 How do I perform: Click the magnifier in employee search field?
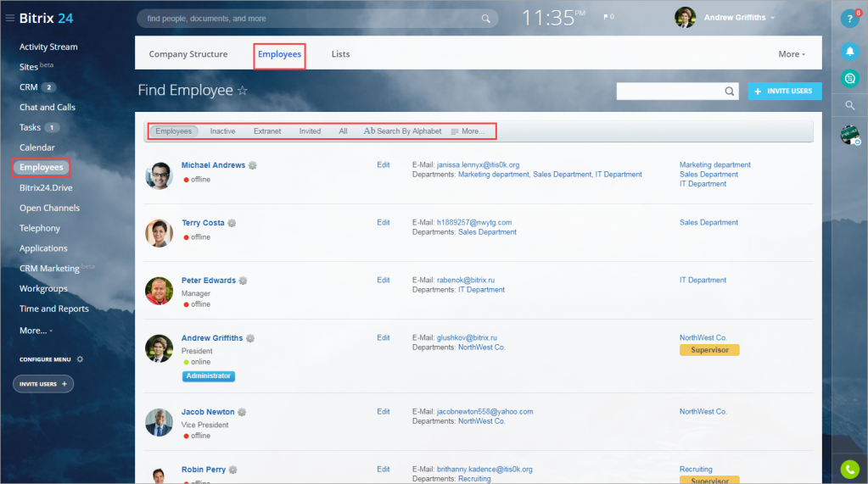(730, 92)
